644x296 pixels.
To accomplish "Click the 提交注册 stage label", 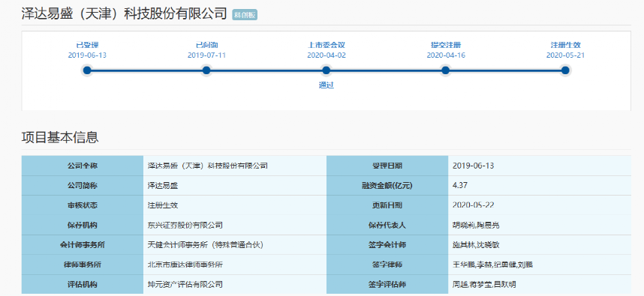I will pyautogui.click(x=446, y=45).
